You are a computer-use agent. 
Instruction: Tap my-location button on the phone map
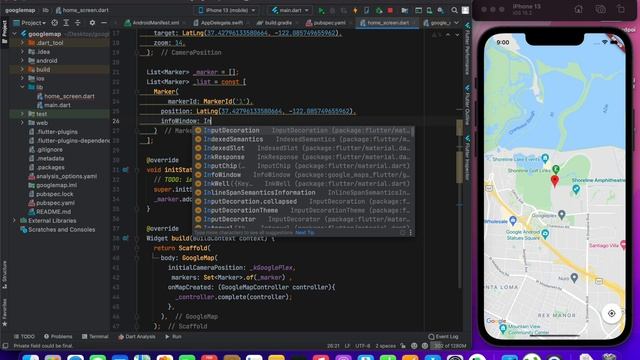tap(611, 313)
